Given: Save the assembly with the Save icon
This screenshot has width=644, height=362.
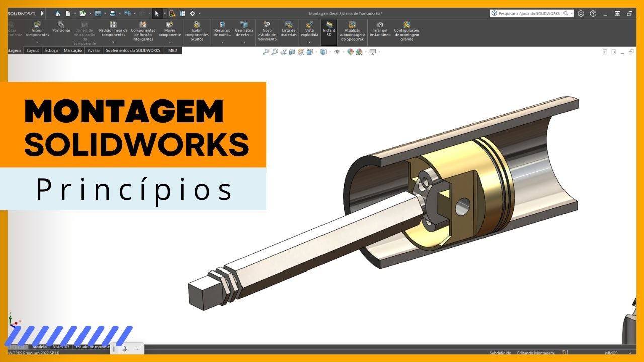Looking at the screenshot, I should tap(98, 14).
